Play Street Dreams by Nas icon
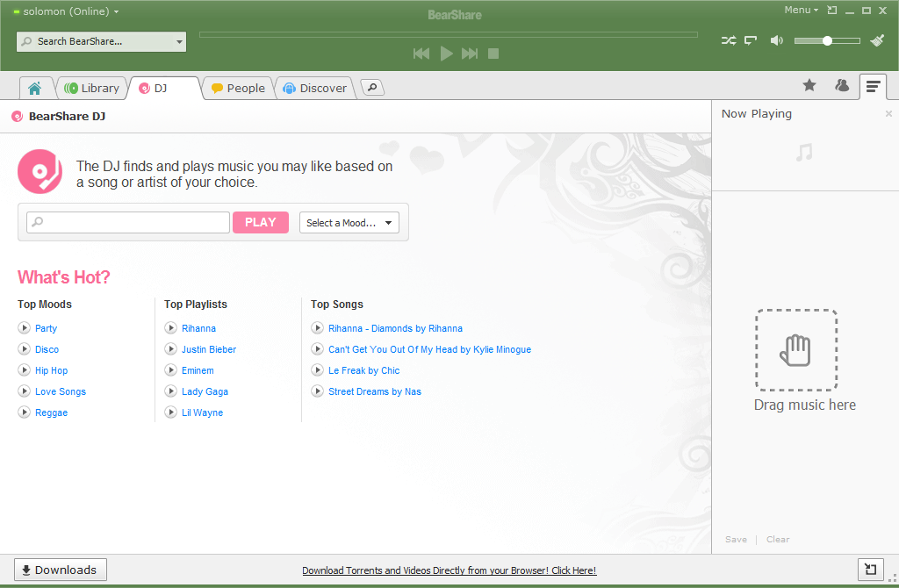The height and width of the screenshot is (588, 899). [x=318, y=391]
